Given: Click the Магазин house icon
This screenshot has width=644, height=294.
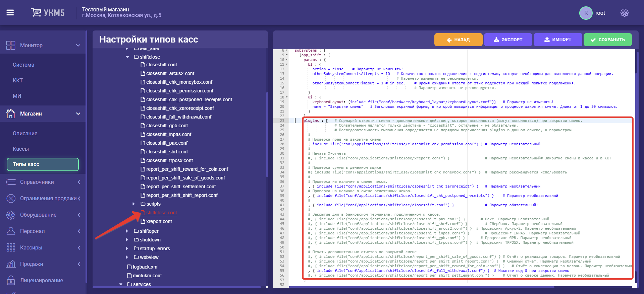Looking at the screenshot, I should tap(11, 114).
